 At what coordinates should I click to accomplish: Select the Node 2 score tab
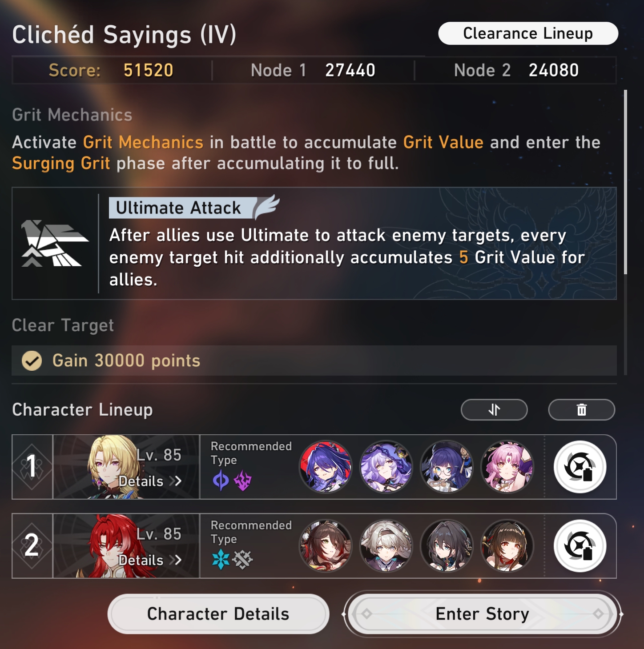(x=516, y=70)
